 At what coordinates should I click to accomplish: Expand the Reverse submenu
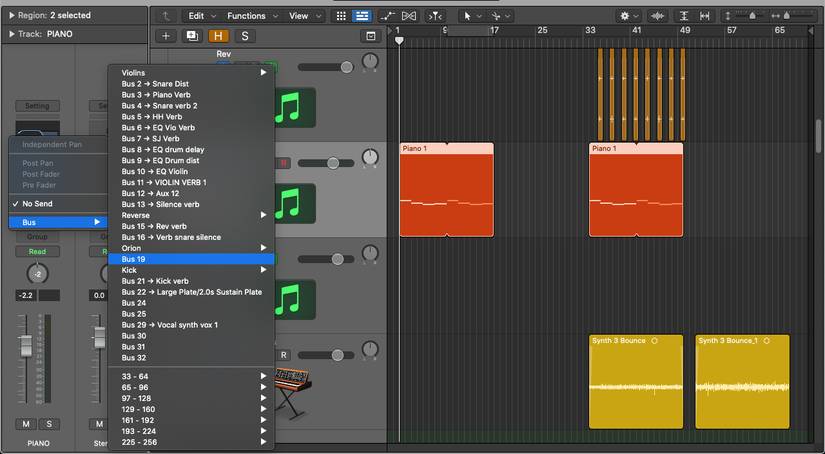point(192,215)
